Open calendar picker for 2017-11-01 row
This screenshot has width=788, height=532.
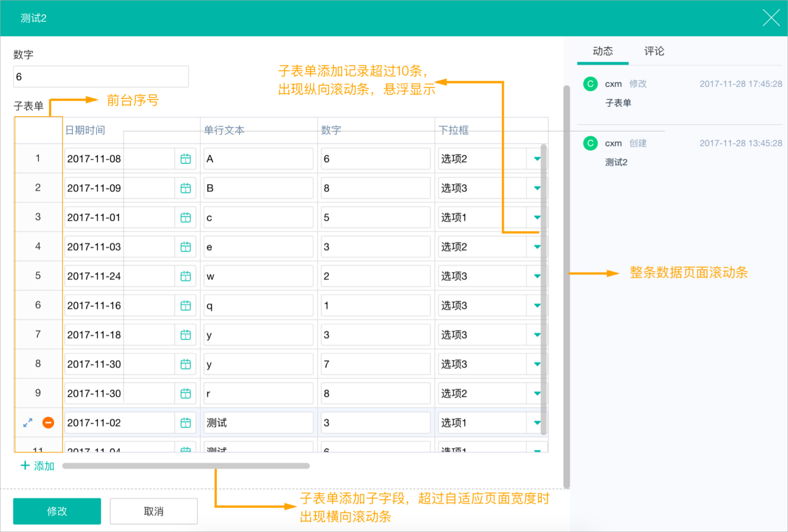pyautogui.click(x=186, y=217)
